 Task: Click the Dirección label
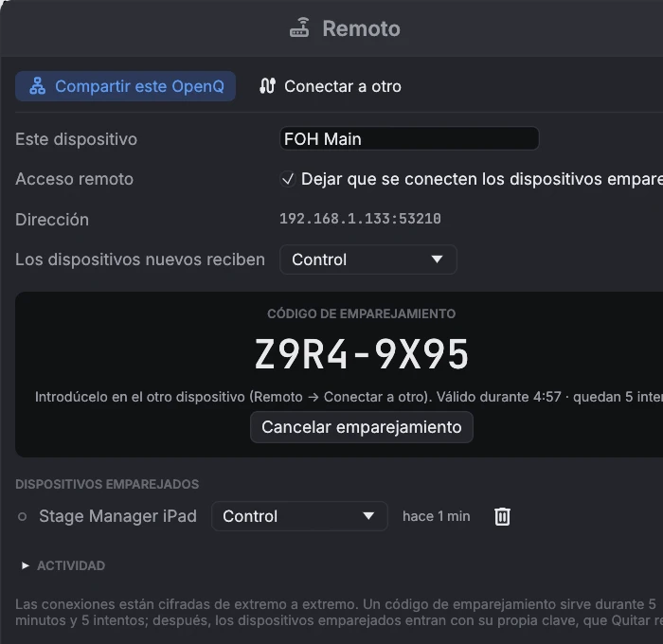click(x=52, y=220)
